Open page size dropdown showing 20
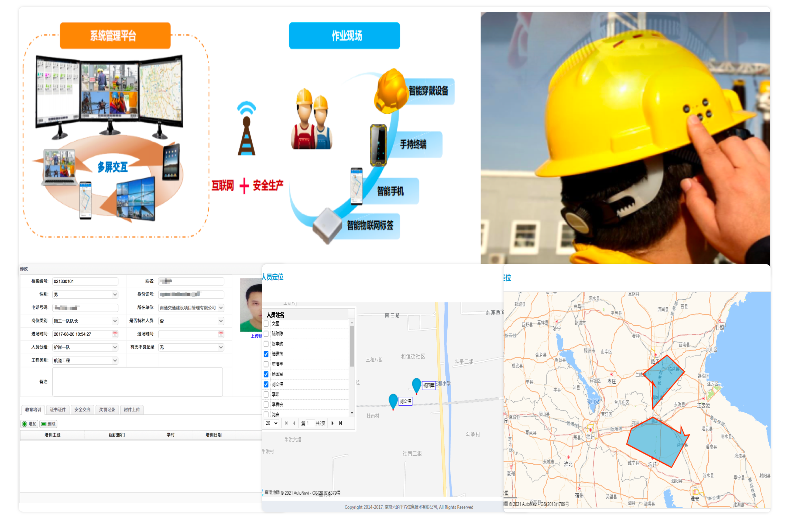The width and height of the screenshot is (799, 532). pos(271,423)
